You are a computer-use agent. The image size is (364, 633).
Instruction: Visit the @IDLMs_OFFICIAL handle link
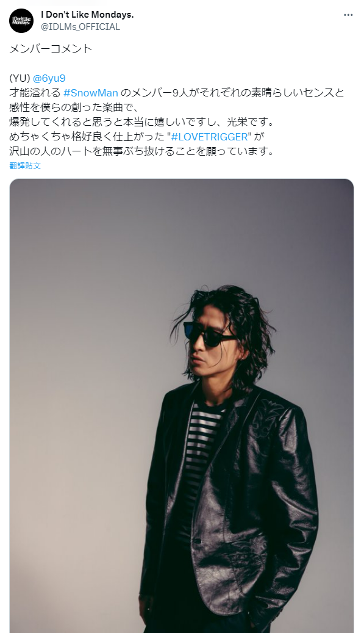click(80, 27)
